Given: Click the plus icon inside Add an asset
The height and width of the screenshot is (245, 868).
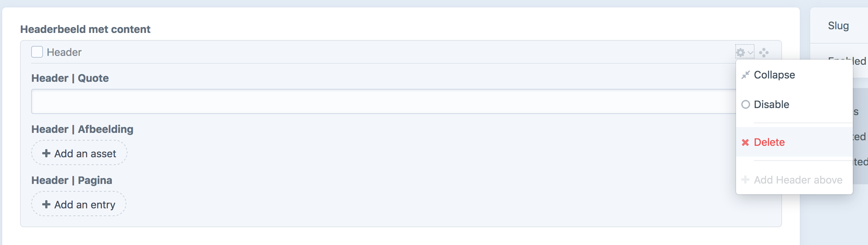Looking at the screenshot, I should click(46, 153).
